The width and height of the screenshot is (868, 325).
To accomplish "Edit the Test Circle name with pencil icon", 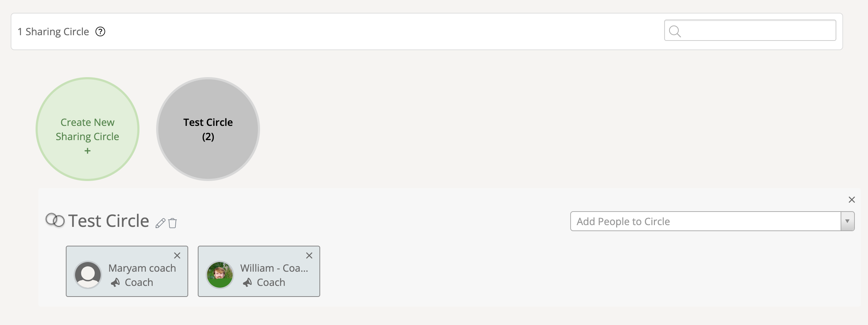I will pyautogui.click(x=160, y=223).
